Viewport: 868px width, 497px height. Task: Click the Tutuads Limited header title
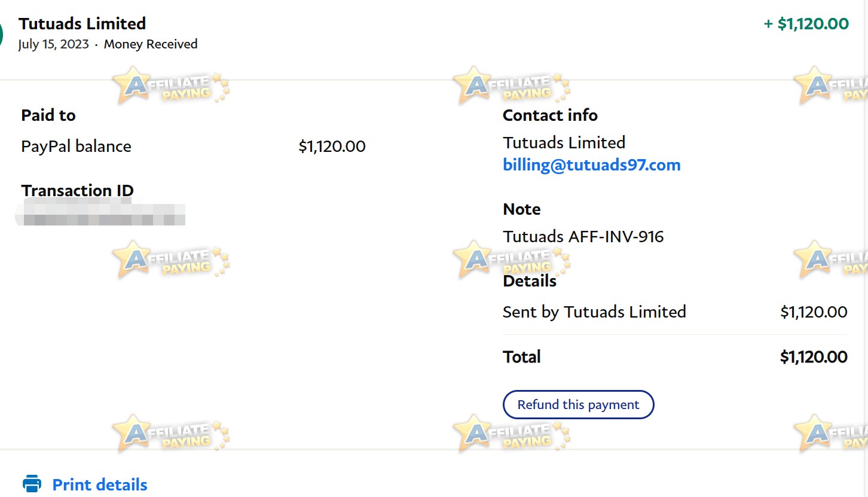pyautogui.click(x=82, y=24)
